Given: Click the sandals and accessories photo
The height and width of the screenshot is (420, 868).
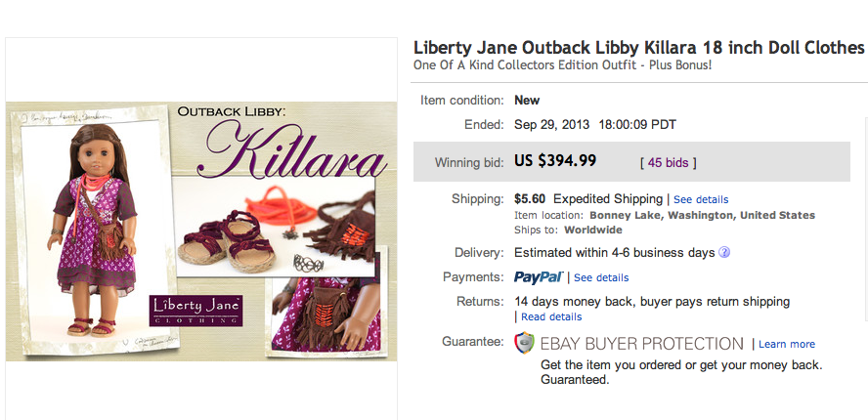Looking at the screenshot, I should [x=274, y=227].
